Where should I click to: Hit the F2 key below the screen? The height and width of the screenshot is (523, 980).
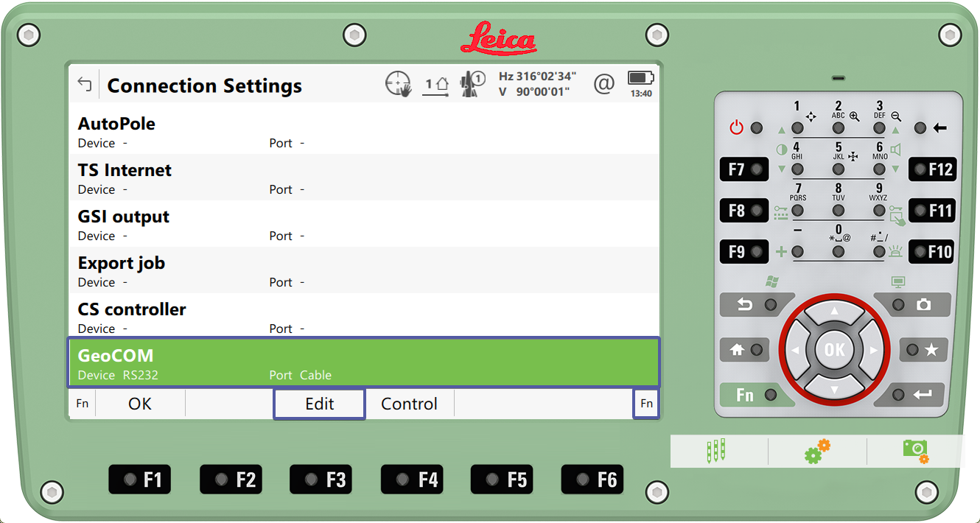(231, 480)
